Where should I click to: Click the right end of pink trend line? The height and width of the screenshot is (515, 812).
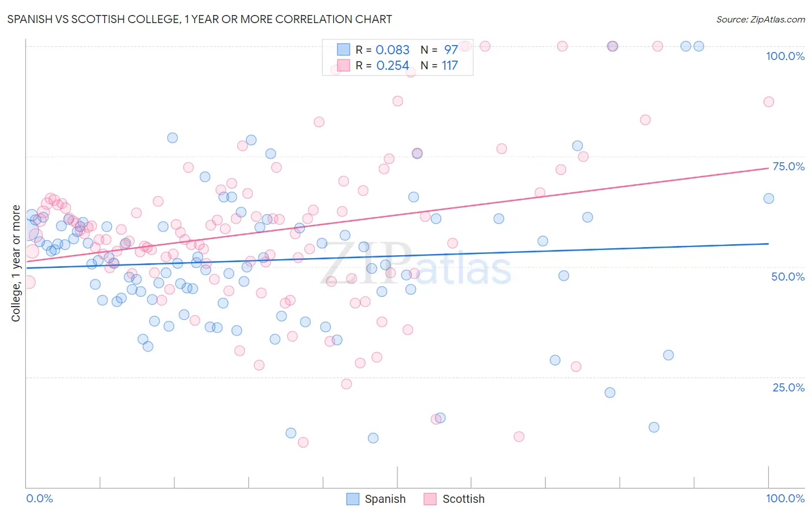pos(768,168)
